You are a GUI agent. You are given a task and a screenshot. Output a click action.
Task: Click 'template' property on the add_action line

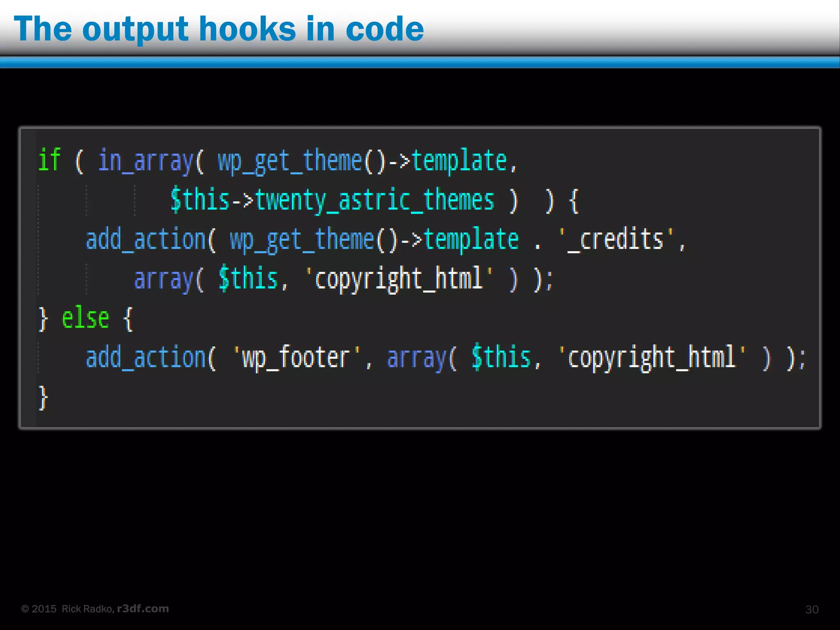471,240
